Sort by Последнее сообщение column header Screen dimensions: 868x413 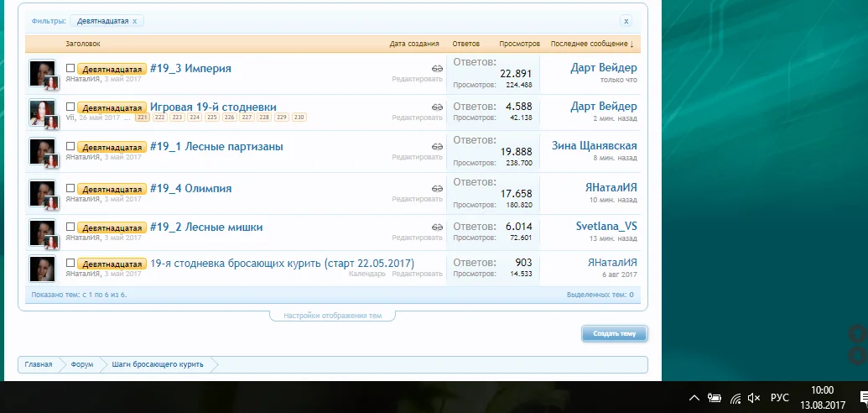(591, 44)
